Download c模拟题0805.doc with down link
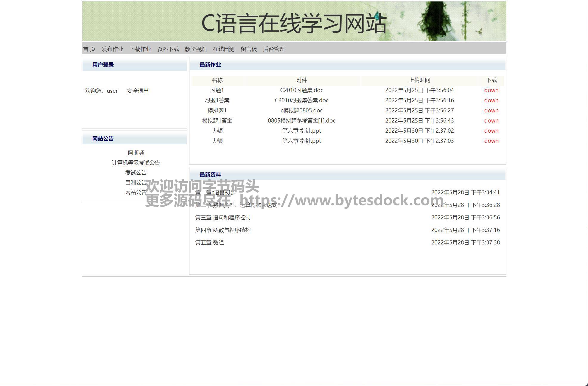 [491, 111]
